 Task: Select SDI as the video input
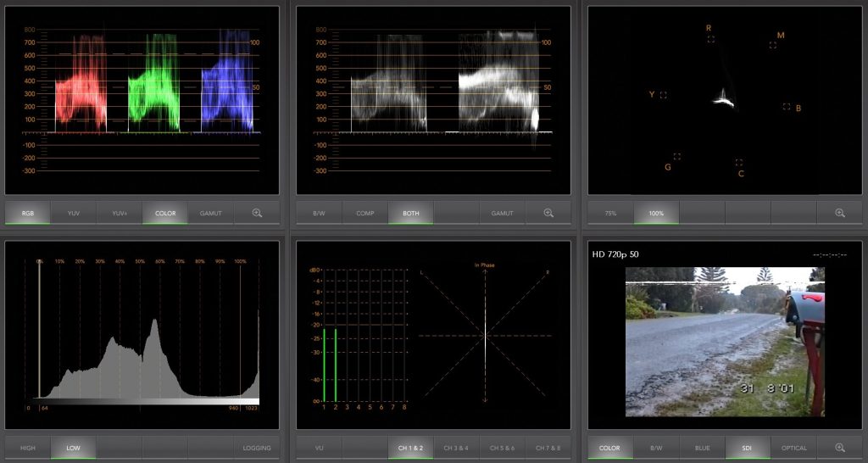(x=748, y=448)
